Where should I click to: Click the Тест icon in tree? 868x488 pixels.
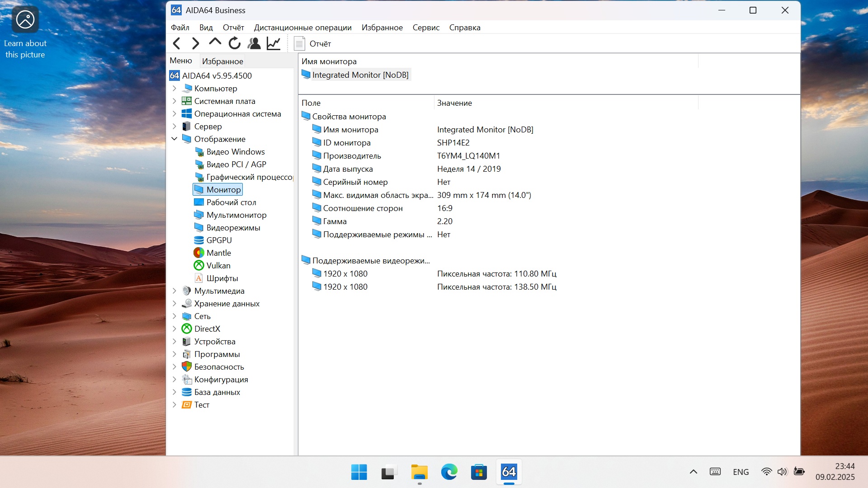click(187, 405)
